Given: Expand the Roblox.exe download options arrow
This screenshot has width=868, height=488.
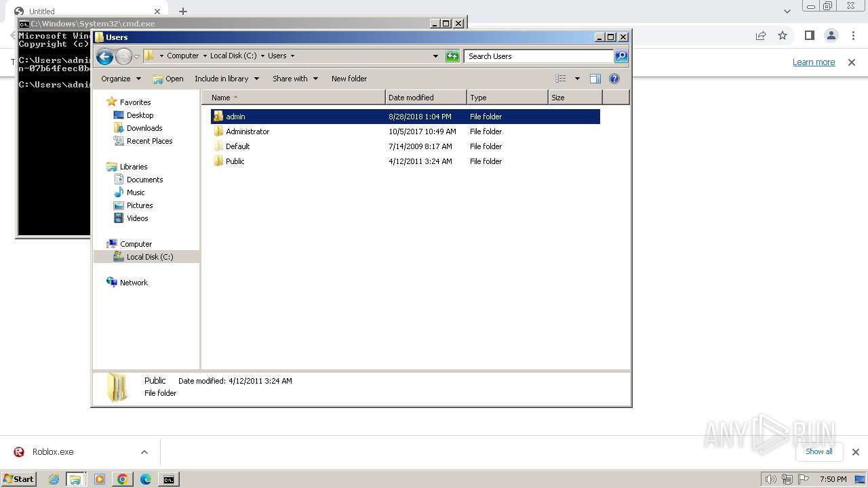Looking at the screenshot, I should [144, 452].
